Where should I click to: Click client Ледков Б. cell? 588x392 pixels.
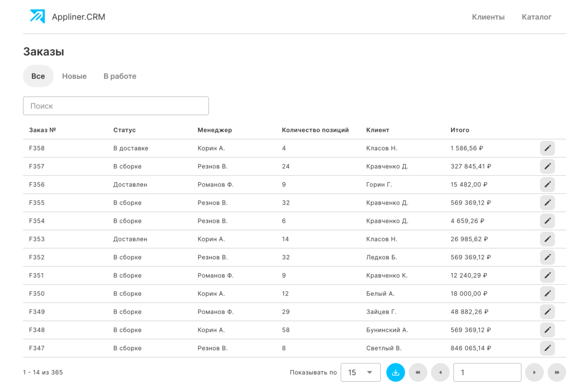(381, 257)
